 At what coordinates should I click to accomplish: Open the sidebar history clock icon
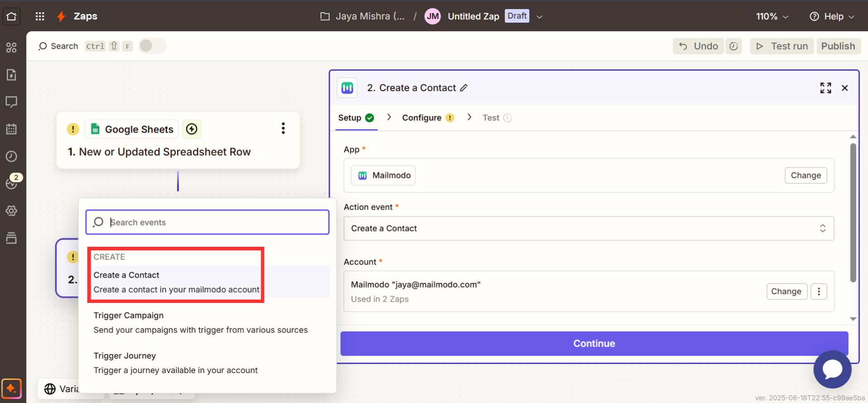[x=11, y=156]
